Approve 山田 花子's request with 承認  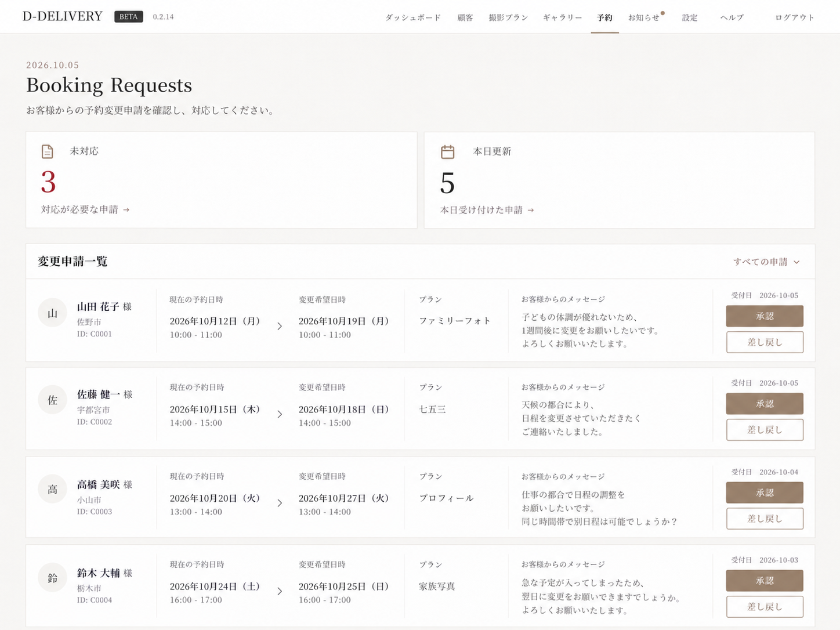[x=765, y=316]
